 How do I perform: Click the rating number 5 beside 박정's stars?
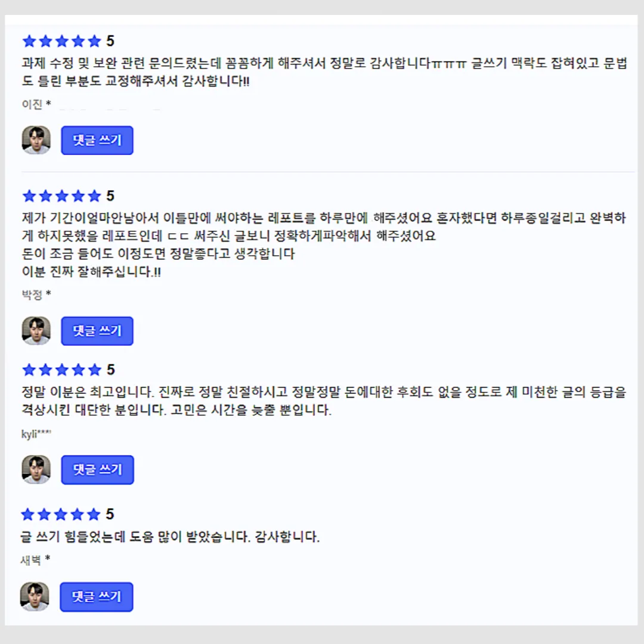tap(110, 196)
